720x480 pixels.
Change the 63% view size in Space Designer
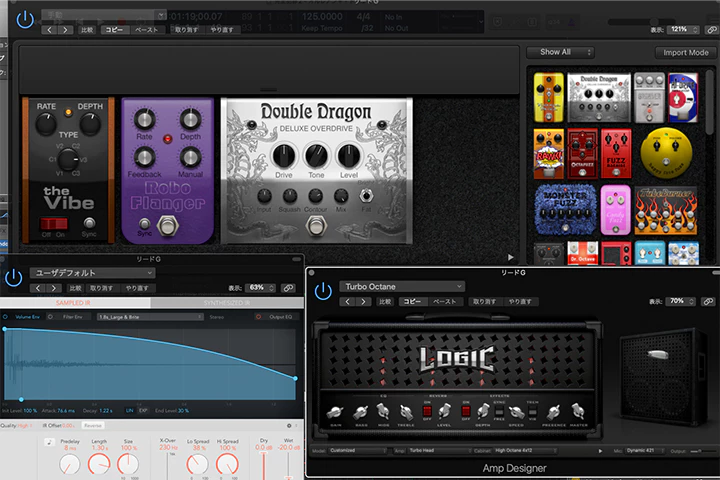coord(260,288)
